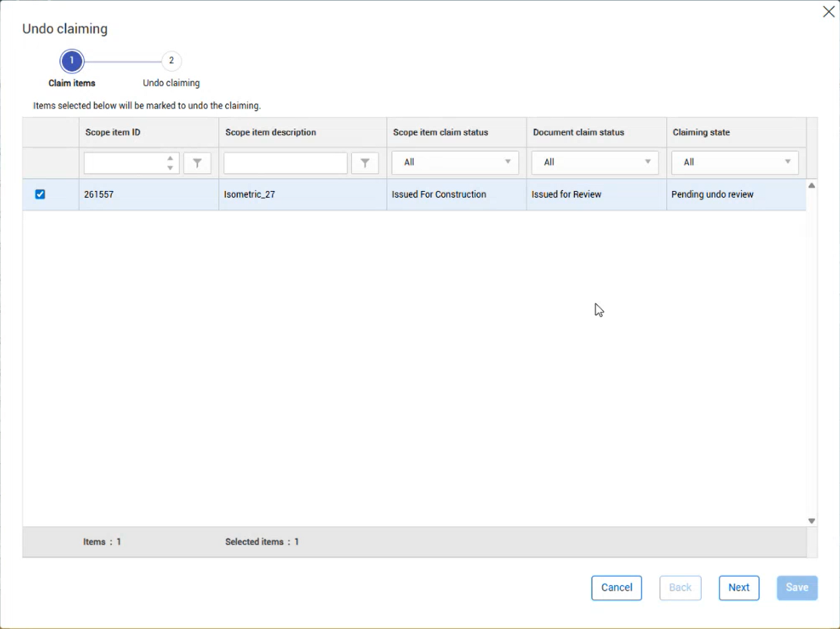This screenshot has width=840, height=629.
Task: Go to step 1 Claim items
Action: (72, 61)
